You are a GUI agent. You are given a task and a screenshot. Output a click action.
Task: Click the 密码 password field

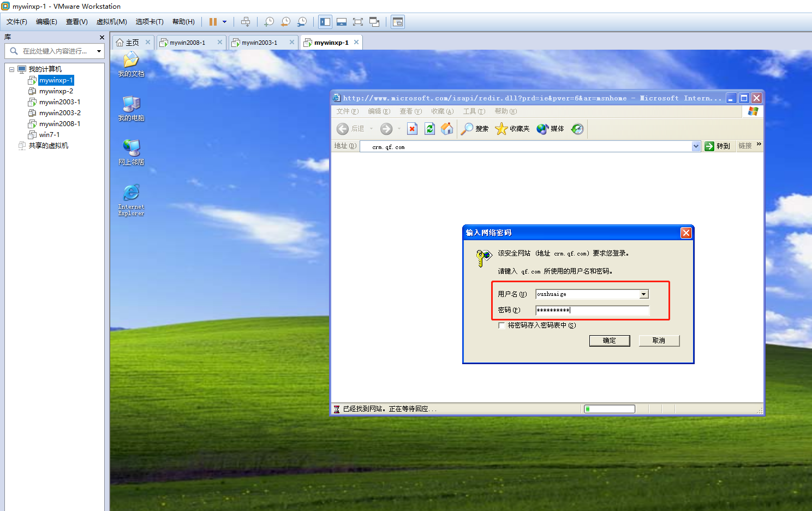pos(593,310)
